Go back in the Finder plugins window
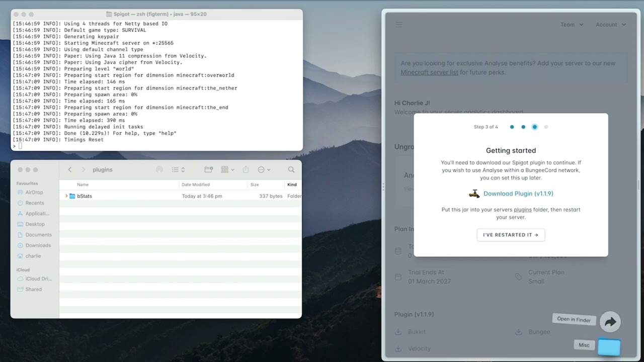Image resolution: width=644 pixels, height=362 pixels. pyautogui.click(x=70, y=170)
